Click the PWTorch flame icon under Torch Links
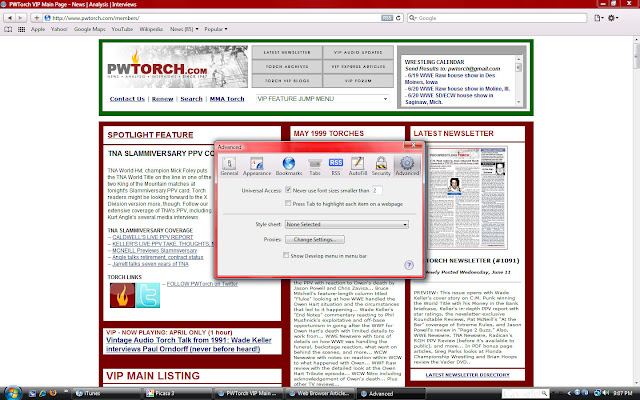Screen dimensions: 640x400 122,295
